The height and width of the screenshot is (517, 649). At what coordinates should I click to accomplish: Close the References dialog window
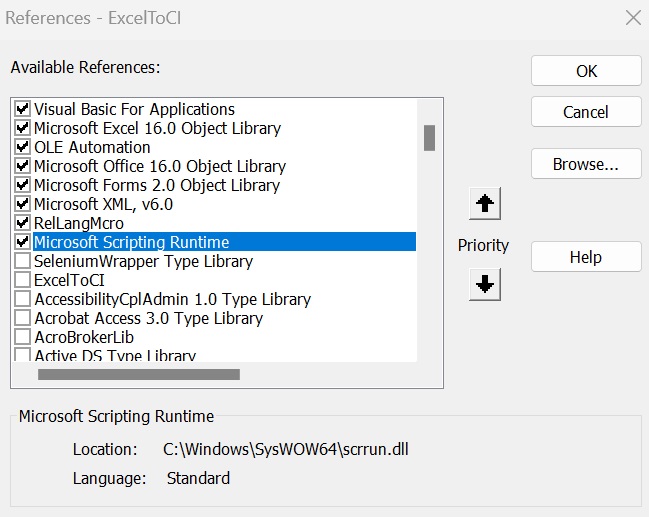(632, 17)
